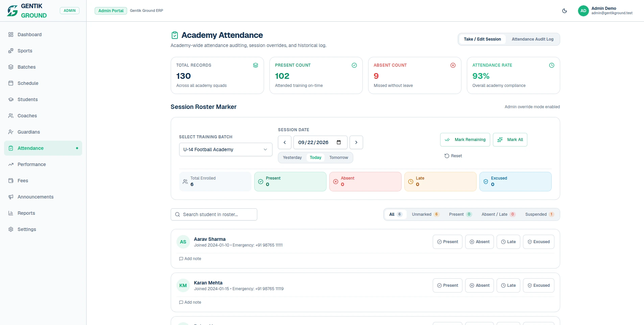Screen dimensions: 644x325
Task: Switch to Take / Edit Session tab
Action: pyautogui.click(x=482, y=39)
